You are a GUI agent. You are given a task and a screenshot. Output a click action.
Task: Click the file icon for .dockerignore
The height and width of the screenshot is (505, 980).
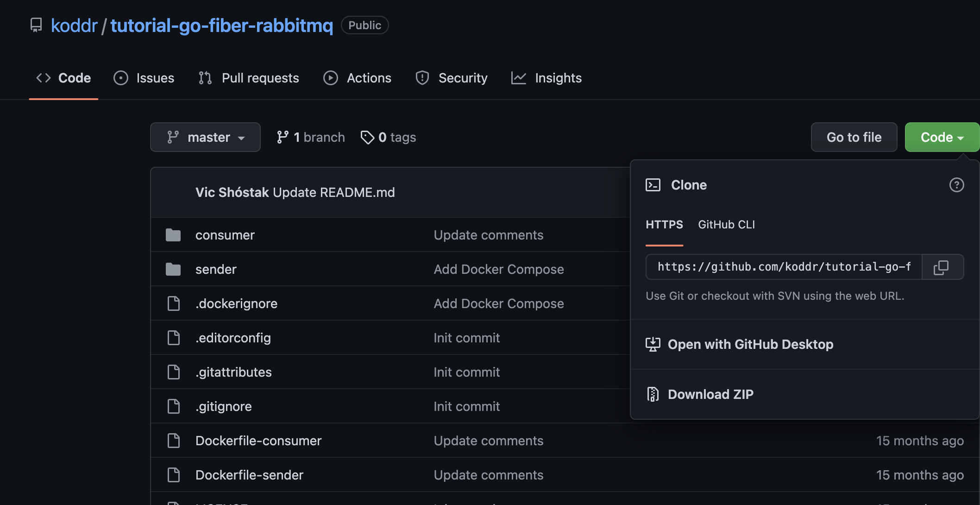(174, 303)
